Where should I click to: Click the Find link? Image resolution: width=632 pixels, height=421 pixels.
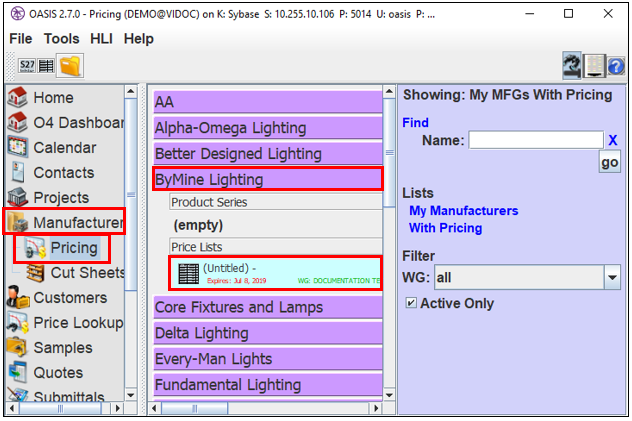pos(415,122)
